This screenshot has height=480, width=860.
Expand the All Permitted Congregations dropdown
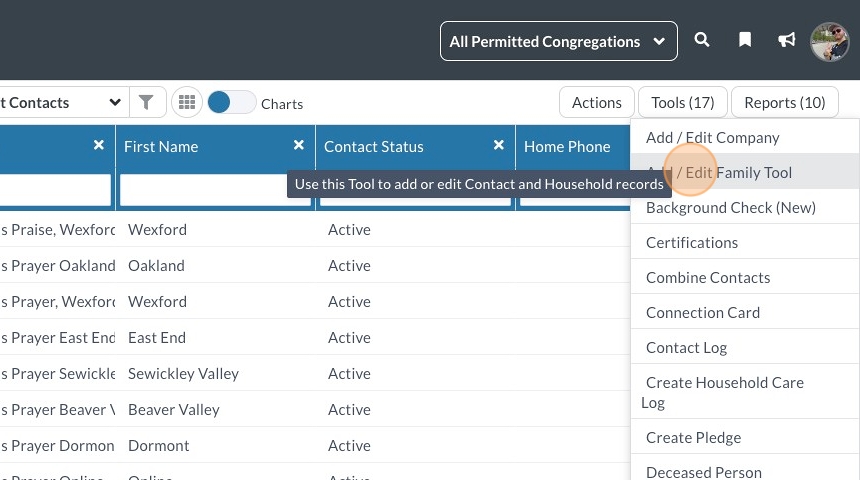(x=558, y=41)
